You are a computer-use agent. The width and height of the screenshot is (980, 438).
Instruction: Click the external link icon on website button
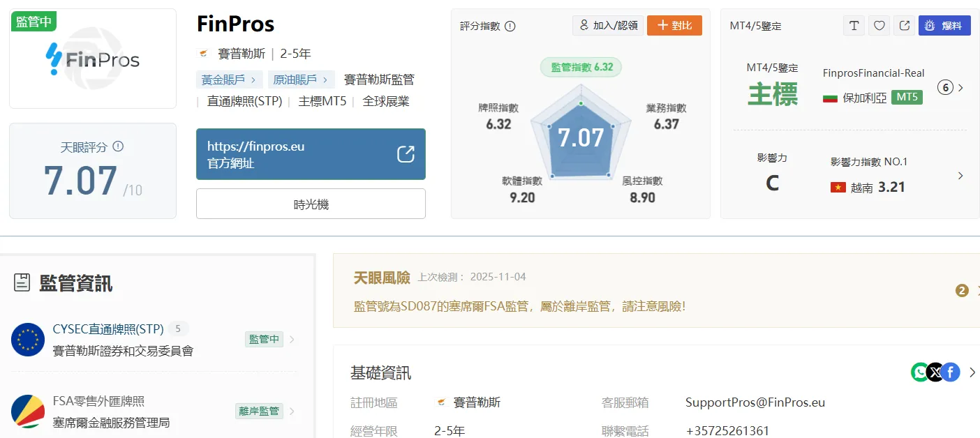tap(406, 154)
